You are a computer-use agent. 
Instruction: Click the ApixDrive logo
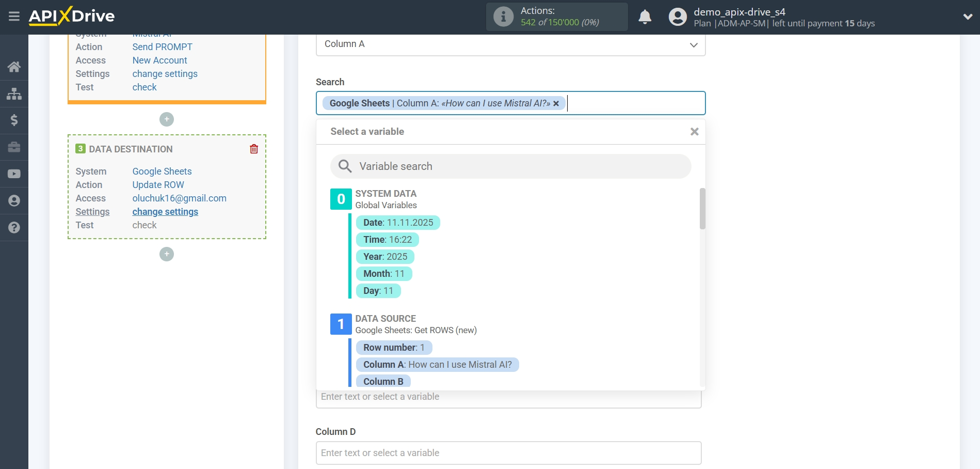[72, 16]
